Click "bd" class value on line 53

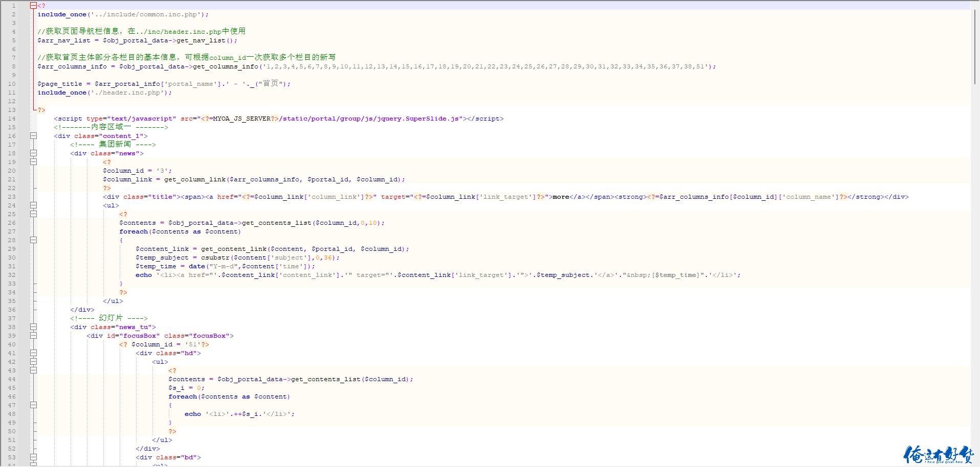189,457
